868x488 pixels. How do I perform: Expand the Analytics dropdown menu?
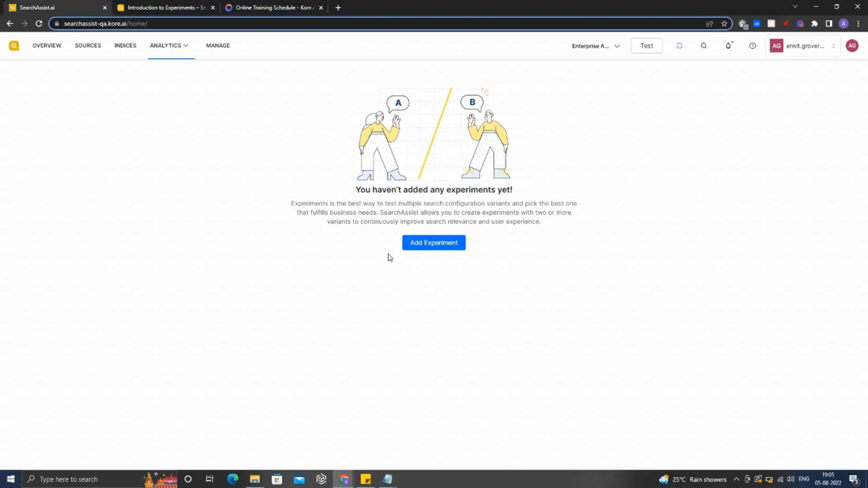click(x=169, y=46)
